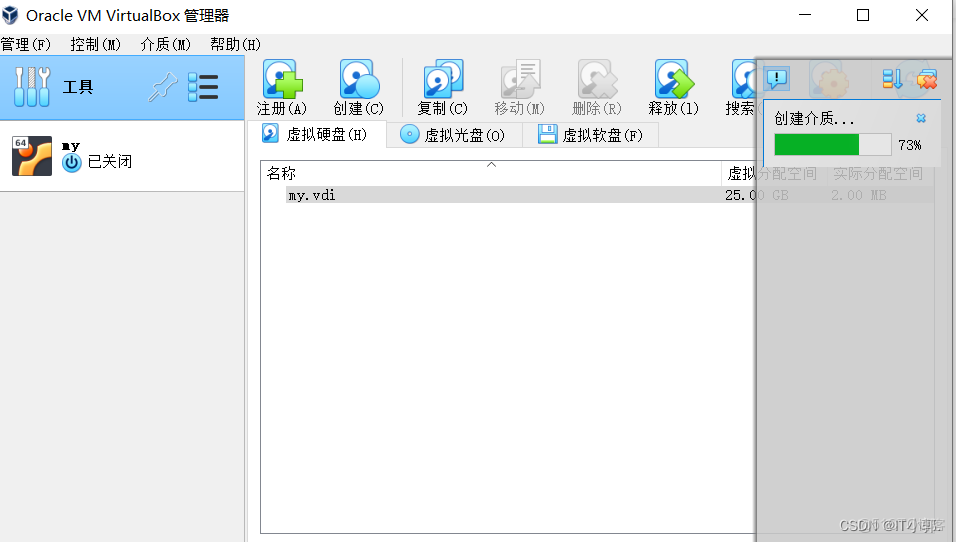Switch to the 虚拟光盘(O) tab
The width and height of the screenshot is (956, 542).
coord(454,135)
